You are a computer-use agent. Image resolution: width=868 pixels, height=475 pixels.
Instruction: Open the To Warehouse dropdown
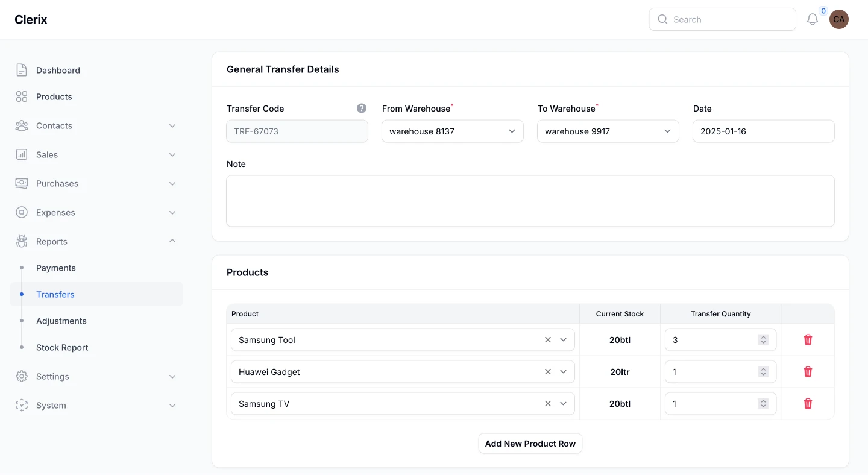pyautogui.click(x=608, y=131)
